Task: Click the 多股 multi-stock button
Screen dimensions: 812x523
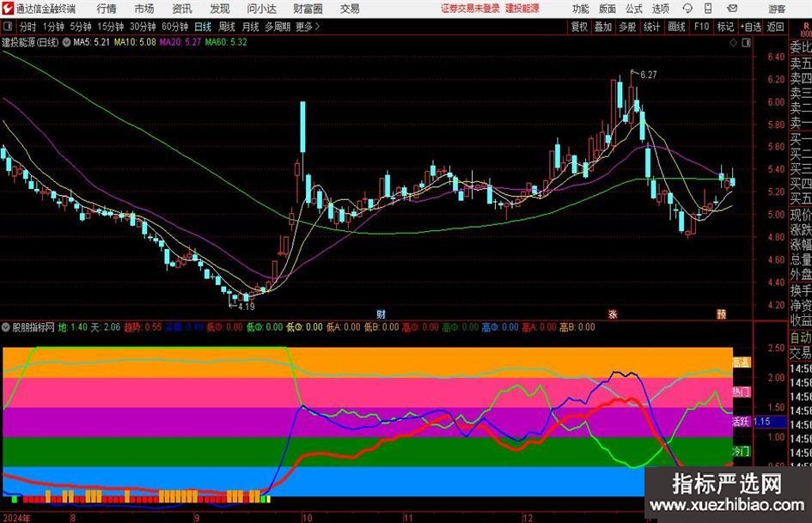Action: pos(627,27)
